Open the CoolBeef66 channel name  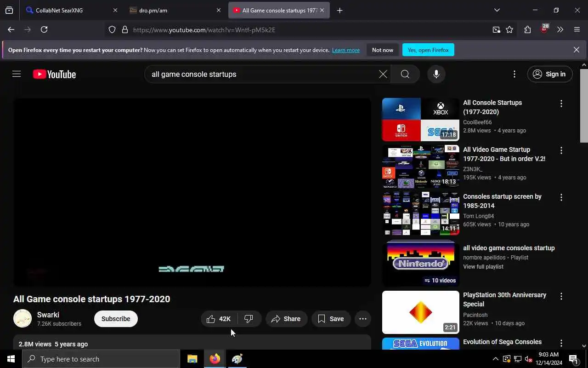click(x=477, y=122)
